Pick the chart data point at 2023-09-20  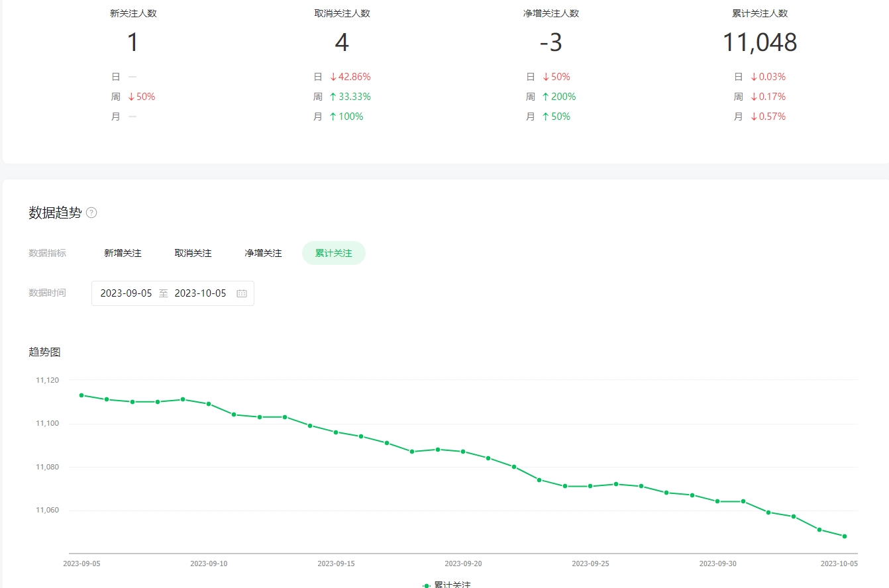(463, 452)
